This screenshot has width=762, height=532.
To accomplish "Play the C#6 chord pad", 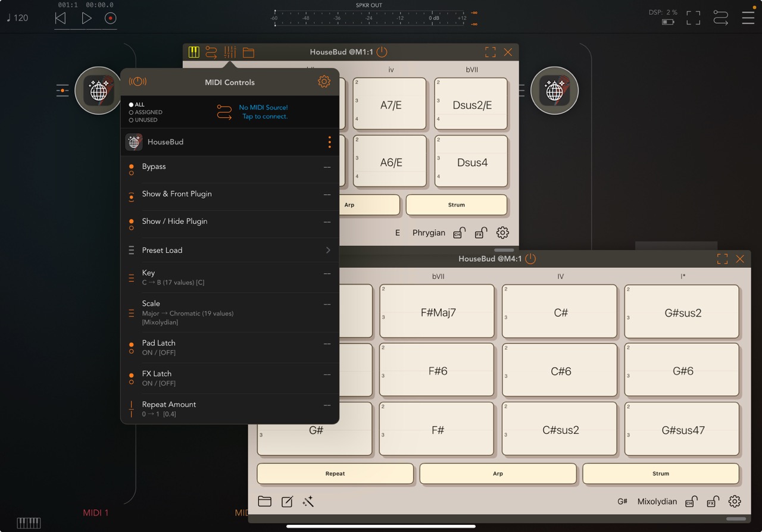I will point(560,370).
